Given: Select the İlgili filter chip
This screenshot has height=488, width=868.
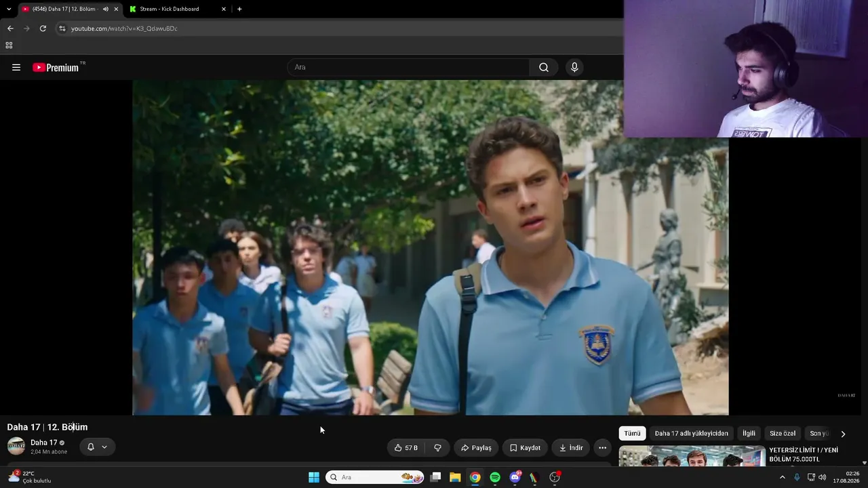Looking at the screenshot, I should point(749,434).
